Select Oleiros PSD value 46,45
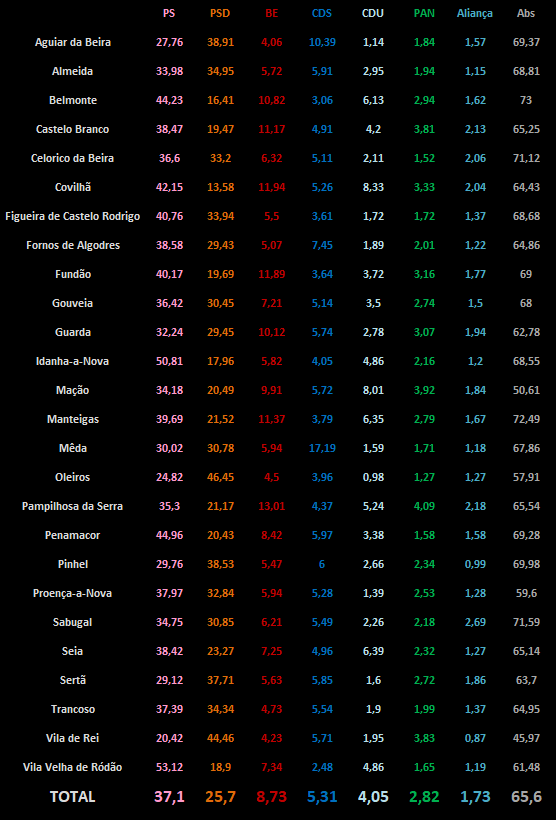Viewport: 556px width, 820px height. point(220,477)
